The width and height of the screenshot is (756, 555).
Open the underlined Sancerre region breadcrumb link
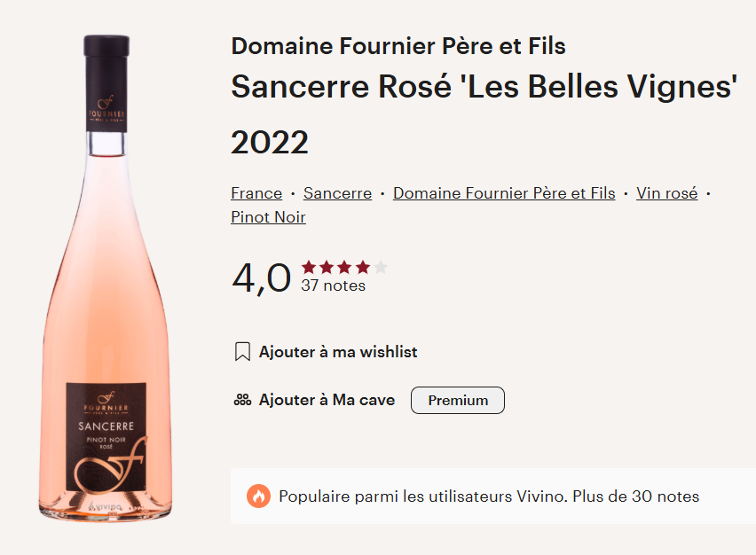coord(337,193)
